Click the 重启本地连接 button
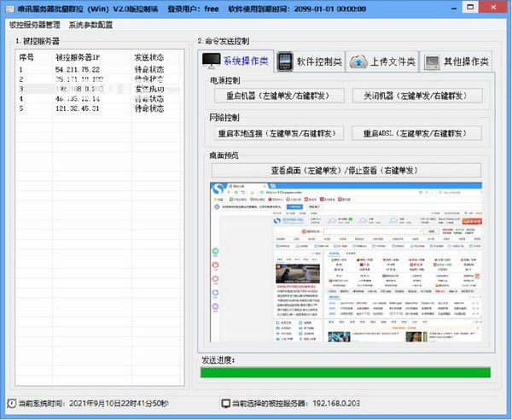This screenshot has width=512, height=420. pyautogui.click(x=279, y=133)
